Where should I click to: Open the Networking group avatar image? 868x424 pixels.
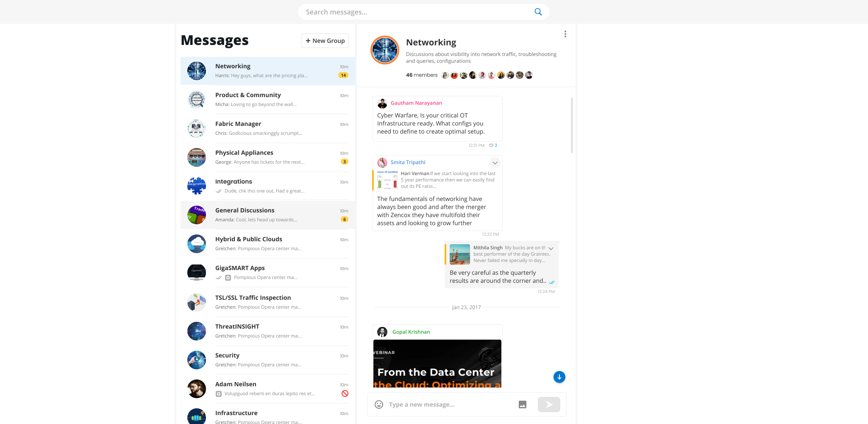(384, 50)
